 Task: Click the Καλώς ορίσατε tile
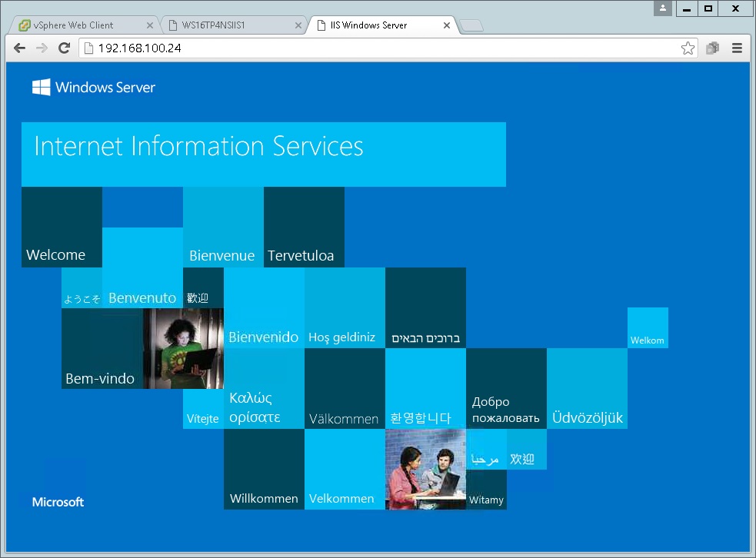pyautogui.click(x=265, y=388)
